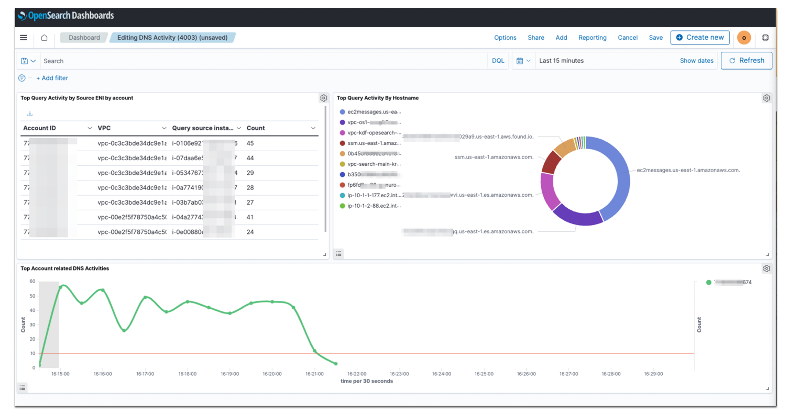Click the Count 45 table cell
Image resolution: width=788 pixels, height=416 pixels.
pos(250,143)
